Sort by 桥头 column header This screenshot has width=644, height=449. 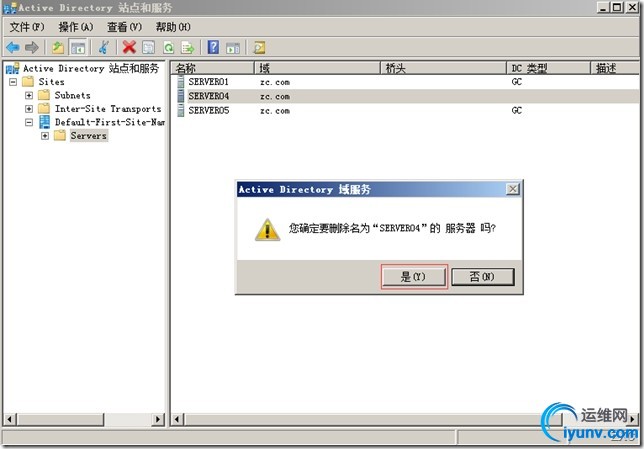(x=444, y=68)
